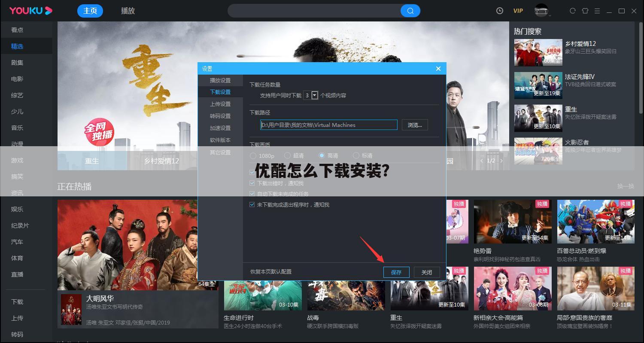
Task: Open the skin T-shirt icon
Action: pyautogui.click(x=585, y=11)
